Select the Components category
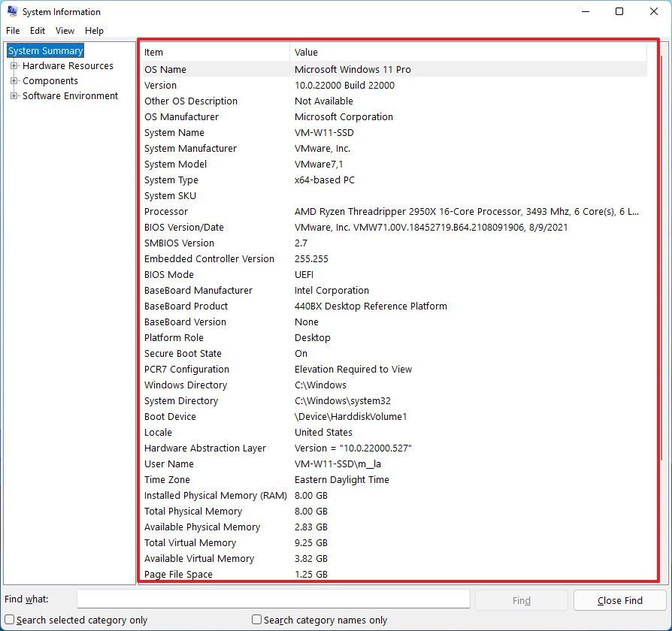Viewport: 672px width, 631px height. [50, 80]
